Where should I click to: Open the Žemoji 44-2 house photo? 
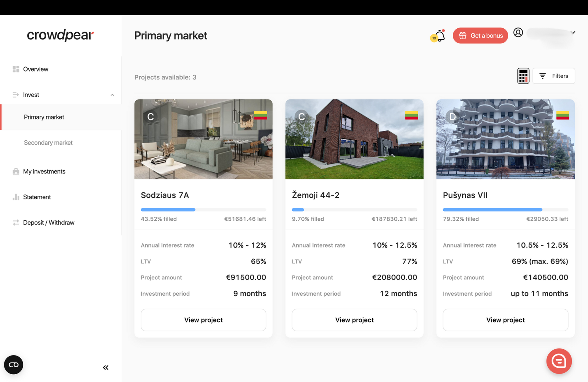pos(355,139)
